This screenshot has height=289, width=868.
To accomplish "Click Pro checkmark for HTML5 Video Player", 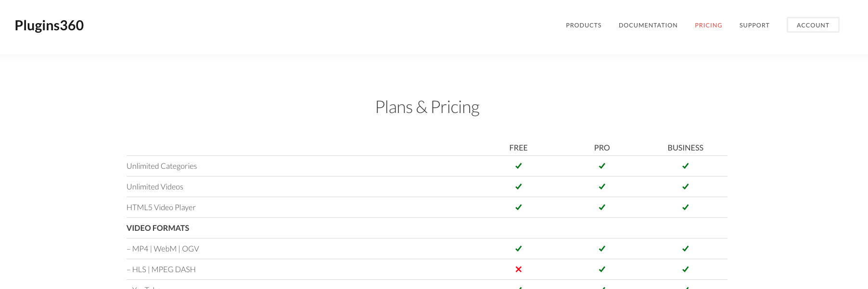I will click(602, 207).
